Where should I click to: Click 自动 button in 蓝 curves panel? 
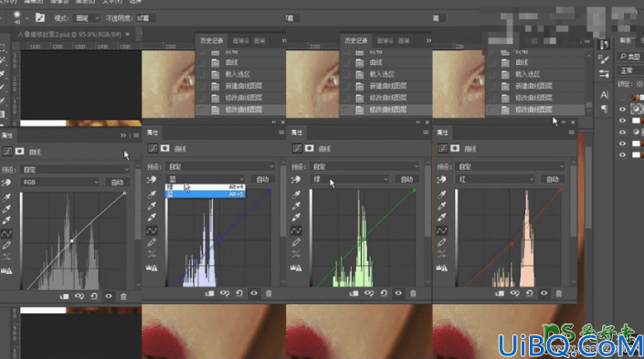[x=262, y=179]
